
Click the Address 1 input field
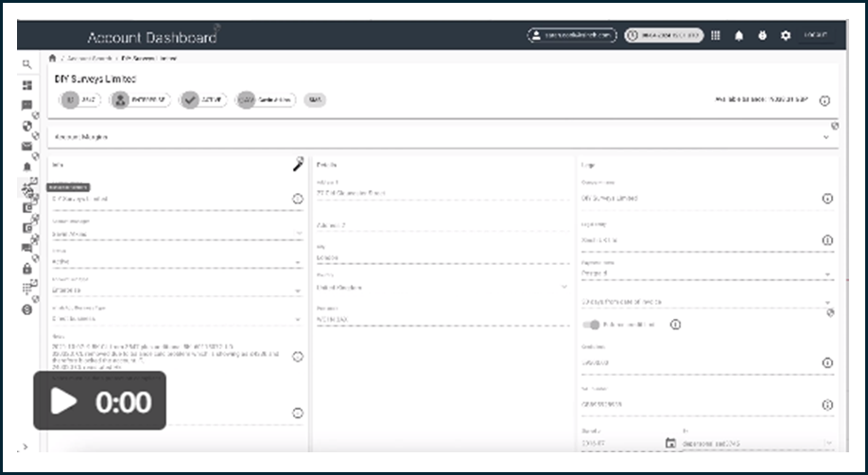[x=443, y=193]
